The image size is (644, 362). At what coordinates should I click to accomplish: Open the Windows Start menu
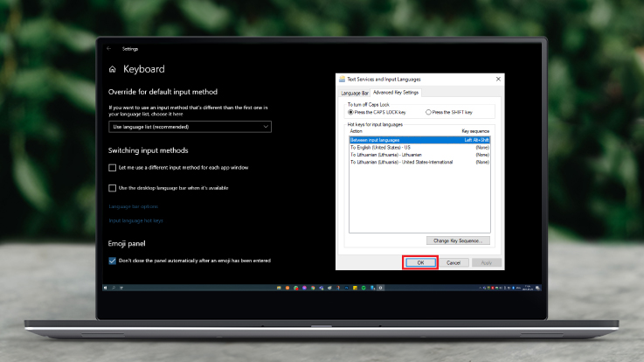106,286
